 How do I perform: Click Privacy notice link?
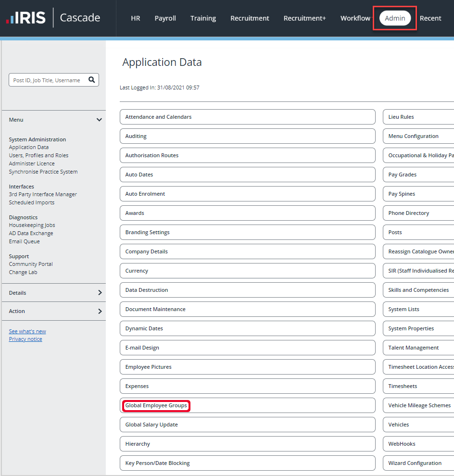click(25, 339)
